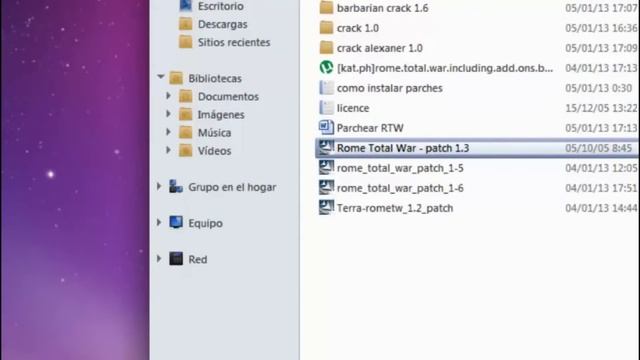Click the Descargas folder icon

point(186,24)
